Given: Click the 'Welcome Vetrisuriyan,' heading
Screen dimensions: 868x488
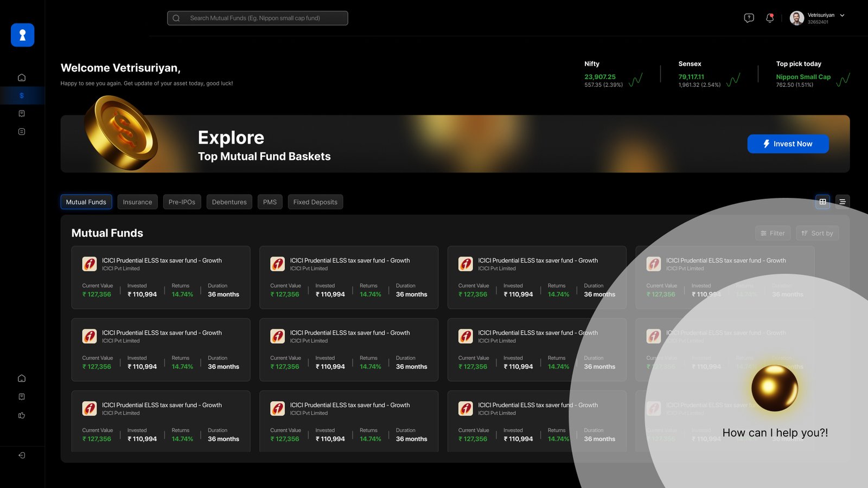Looking at the screenshot, I should tap(120, 68).
